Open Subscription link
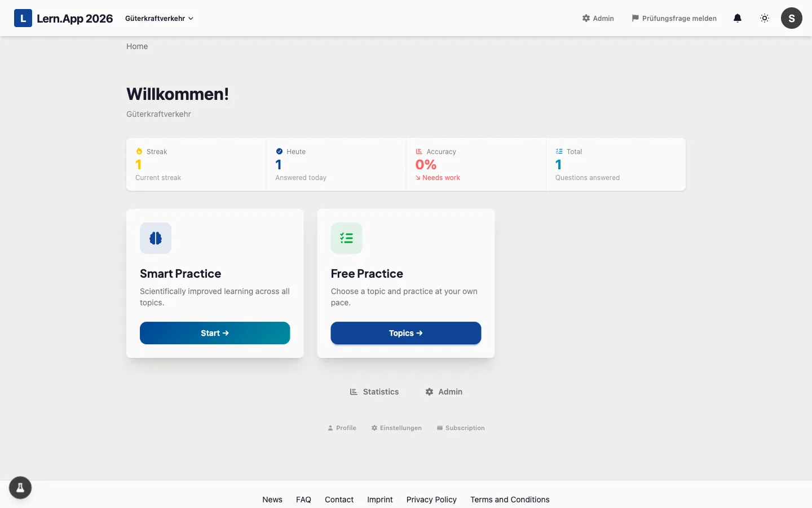812x508 pixels. pos(461,428)
